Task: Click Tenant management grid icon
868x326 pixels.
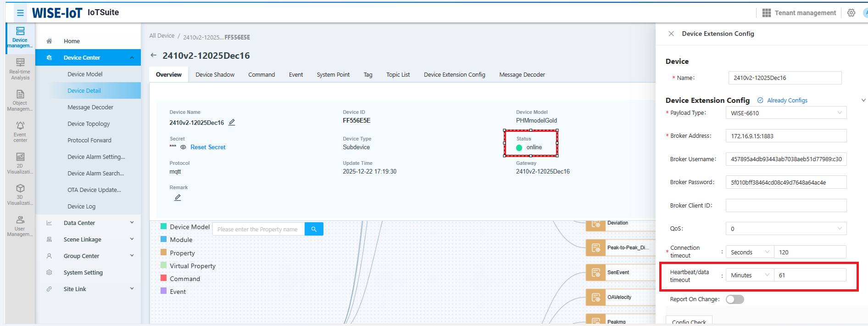Action: 767,13
